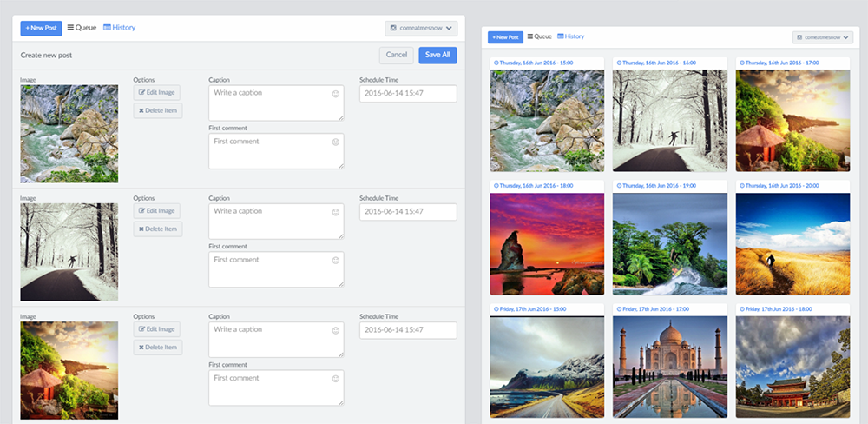Open emoji picker in snowy road first comment
868x424 pixels.
pos(335,261)
